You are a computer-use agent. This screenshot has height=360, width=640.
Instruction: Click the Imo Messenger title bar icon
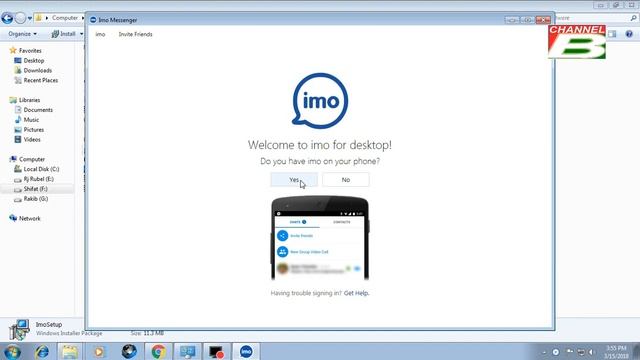(93, 20)
